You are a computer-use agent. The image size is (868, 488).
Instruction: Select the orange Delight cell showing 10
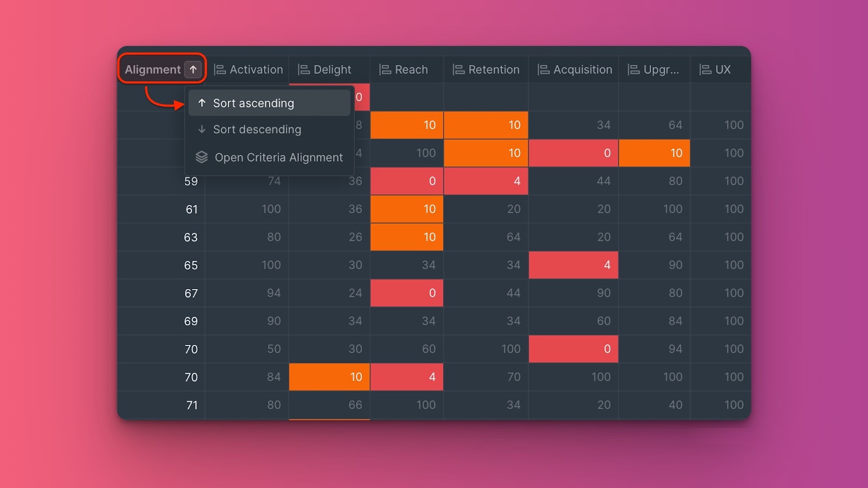329,377
